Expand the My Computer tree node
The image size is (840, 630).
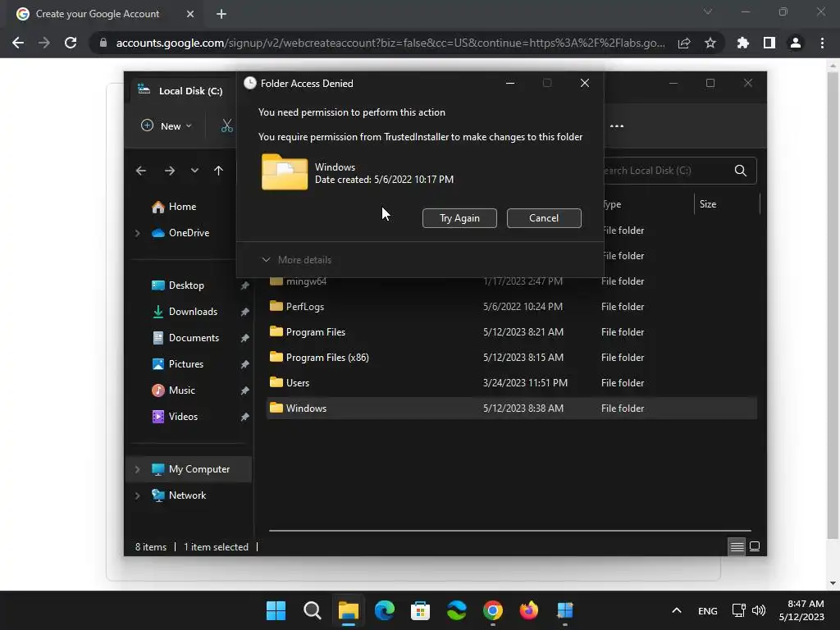[x=138, y=469]
